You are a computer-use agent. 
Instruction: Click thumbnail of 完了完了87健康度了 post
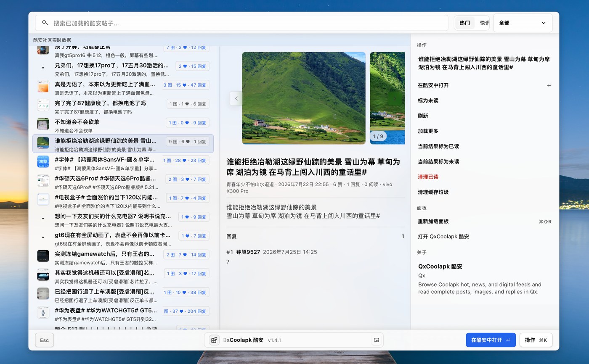pos(43,105)
